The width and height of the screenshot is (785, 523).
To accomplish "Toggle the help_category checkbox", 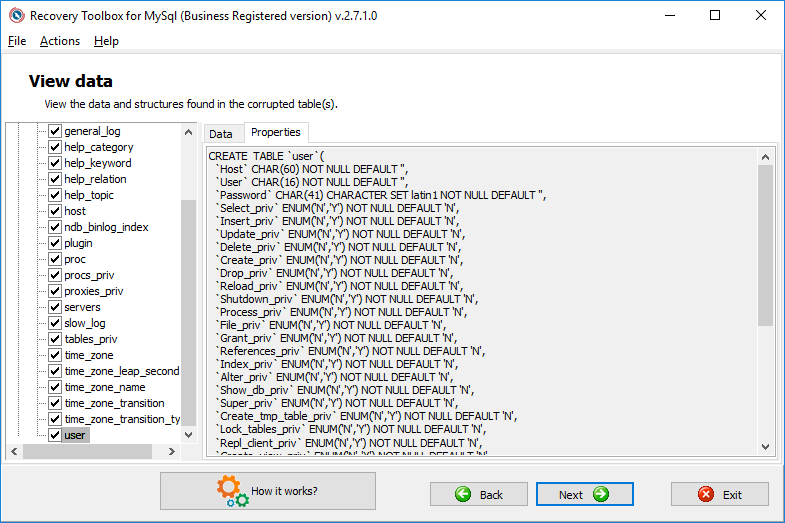I will coord(55,147).
